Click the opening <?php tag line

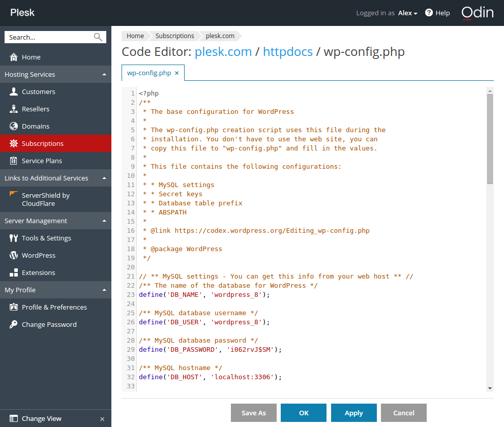[149, 94]
